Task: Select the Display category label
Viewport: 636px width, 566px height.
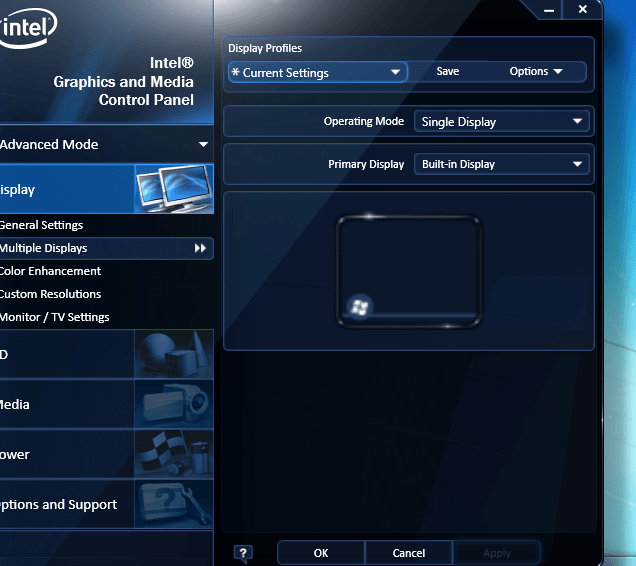Action: click(x=17, y=189)
